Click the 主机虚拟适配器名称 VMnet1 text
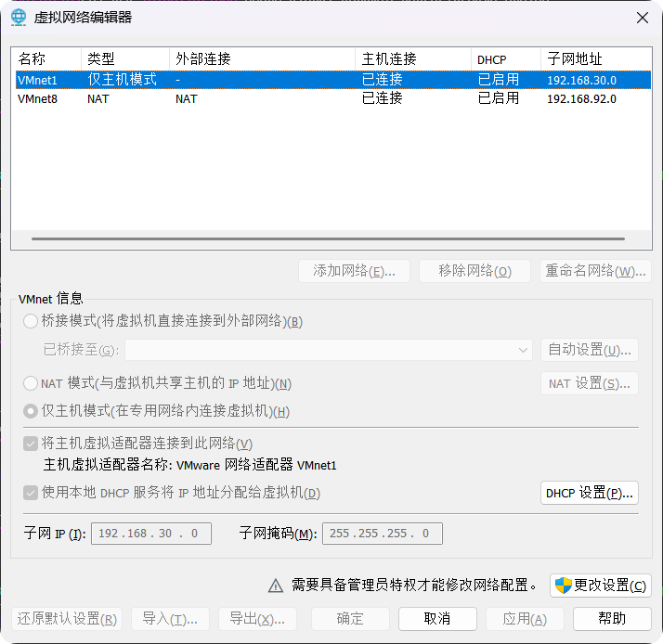663x644 pixels. [189, 465]
